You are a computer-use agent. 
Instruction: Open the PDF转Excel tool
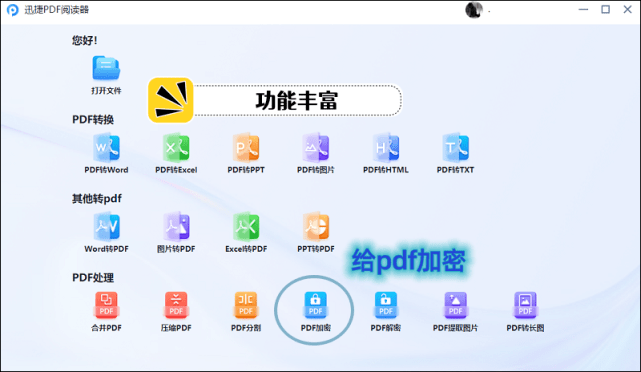point(176,147)
